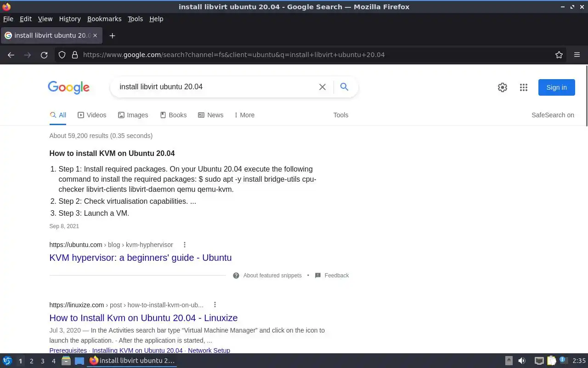588x368 pixels.
Task: Expand the More search categories dropdown
Action: tap(244, 115)
